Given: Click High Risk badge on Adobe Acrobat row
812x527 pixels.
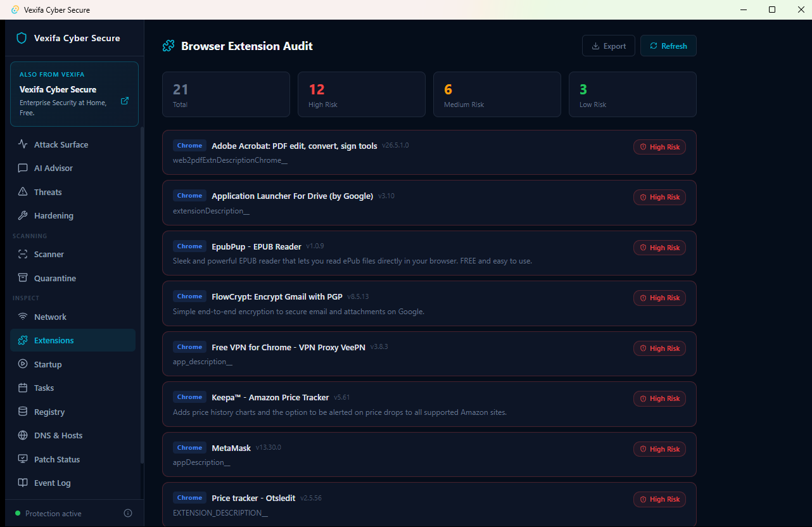Looking at the screenshot, I should [659, 147].
